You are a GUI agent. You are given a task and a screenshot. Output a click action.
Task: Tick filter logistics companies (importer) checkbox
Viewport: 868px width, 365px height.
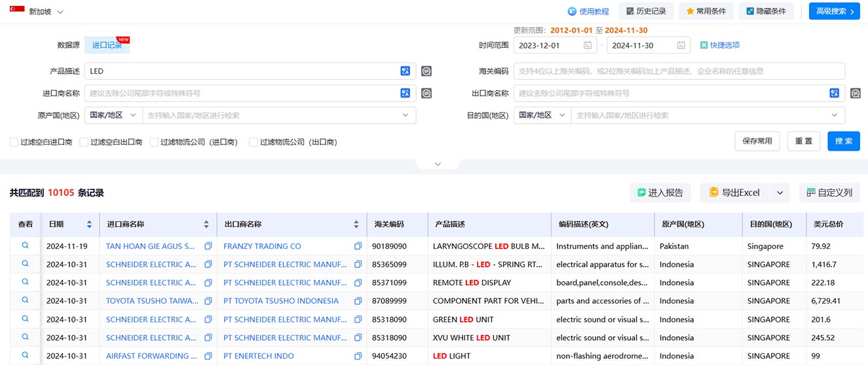pos(155,142)
